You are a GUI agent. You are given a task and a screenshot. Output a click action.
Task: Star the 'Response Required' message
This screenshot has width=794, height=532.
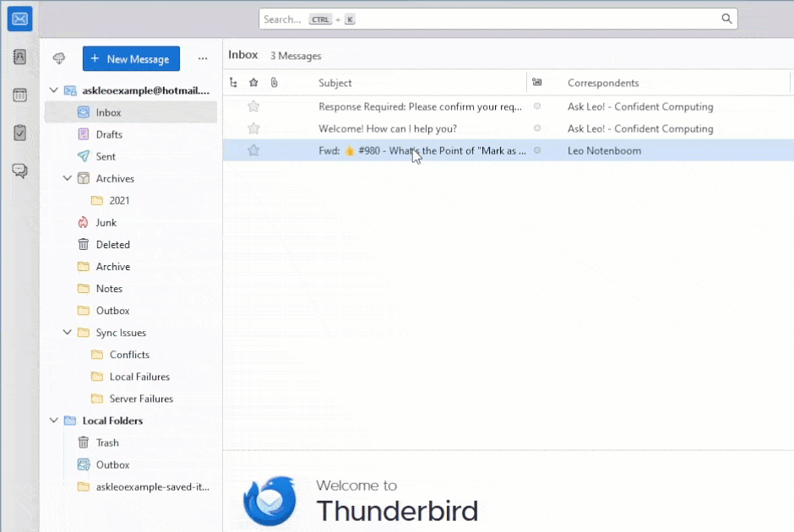tap(253, 106)
